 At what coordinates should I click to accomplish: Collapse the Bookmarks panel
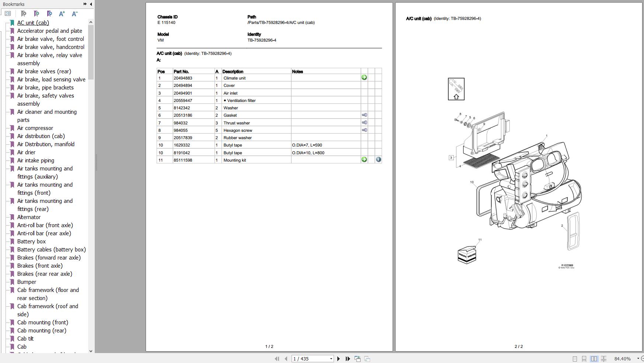[91, 4]
